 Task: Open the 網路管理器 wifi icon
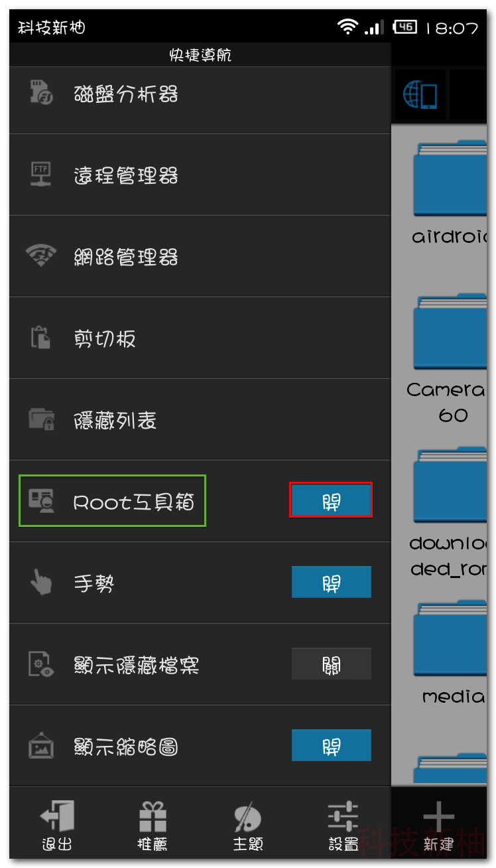41,256
